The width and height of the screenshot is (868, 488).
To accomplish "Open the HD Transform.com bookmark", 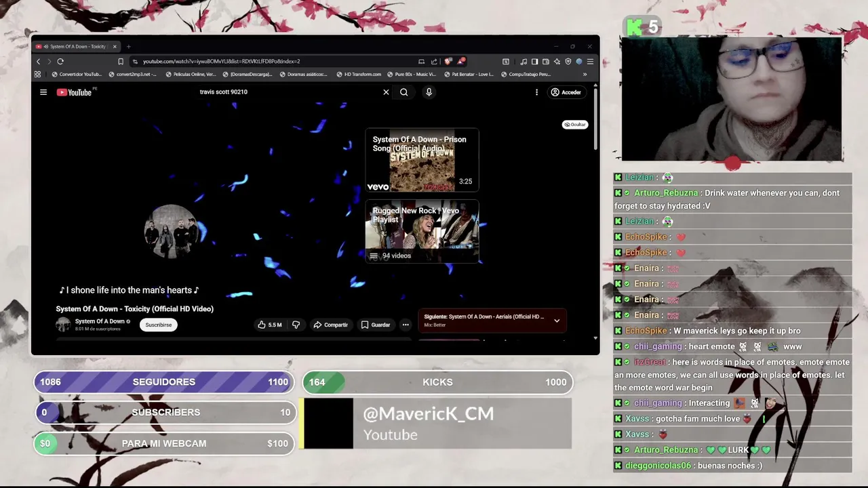I will point(359,75).
